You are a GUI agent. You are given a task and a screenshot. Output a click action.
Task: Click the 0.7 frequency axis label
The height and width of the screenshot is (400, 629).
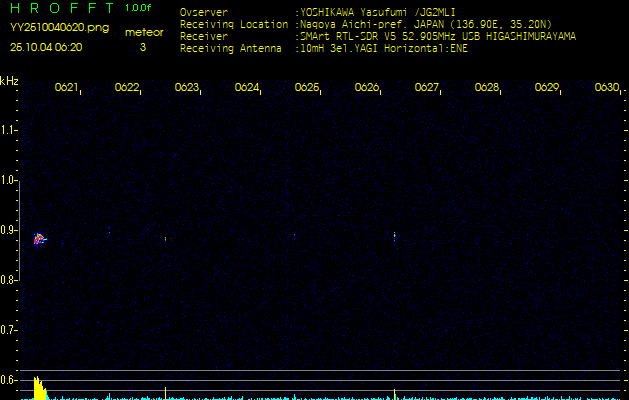click(7, 330)
